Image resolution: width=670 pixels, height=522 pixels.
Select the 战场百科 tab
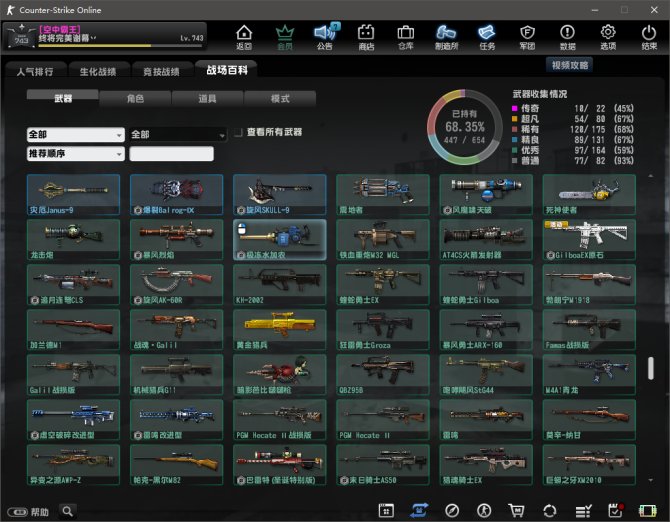[x=226, y=70]
